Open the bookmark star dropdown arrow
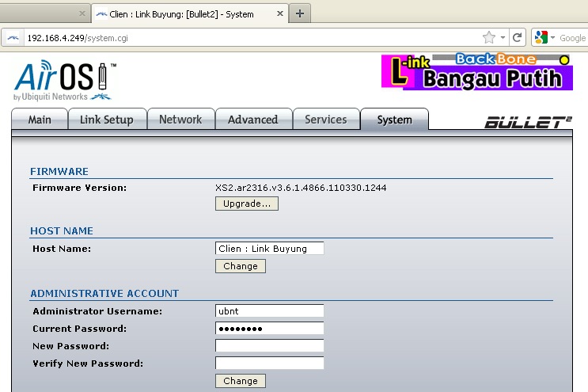This screenshot has height=392, width=588. (x=503, y=37)
